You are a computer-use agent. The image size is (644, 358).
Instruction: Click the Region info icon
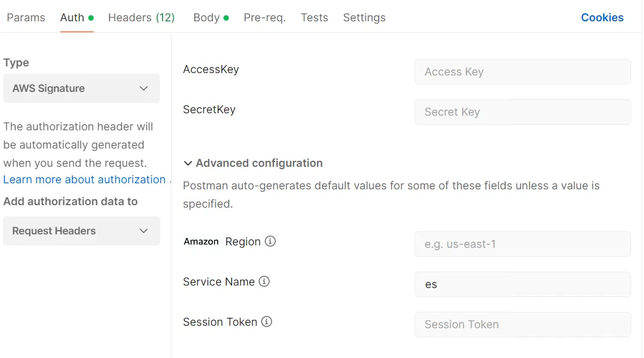pyautogui.click(x=270, y=241)
